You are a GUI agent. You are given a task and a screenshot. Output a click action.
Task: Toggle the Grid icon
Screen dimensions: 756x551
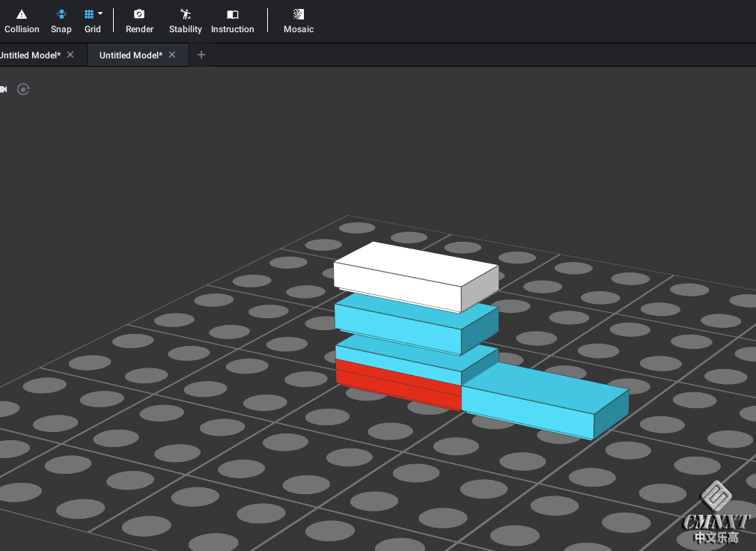point(89,14)
